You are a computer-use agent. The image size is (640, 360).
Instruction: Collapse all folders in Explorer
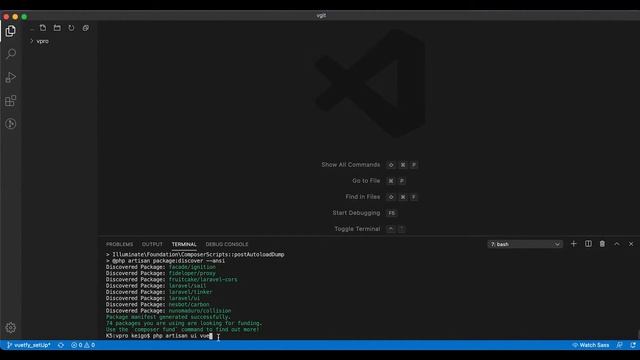86,28
